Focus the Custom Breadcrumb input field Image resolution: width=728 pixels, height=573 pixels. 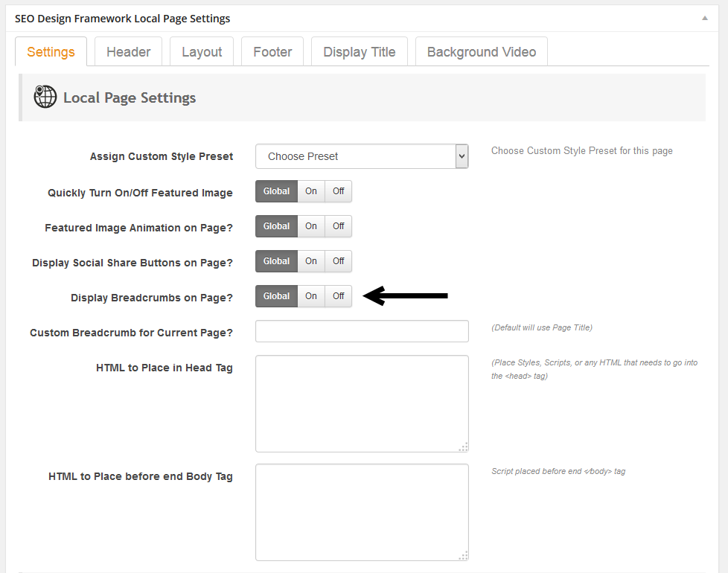tap(362, 331)
